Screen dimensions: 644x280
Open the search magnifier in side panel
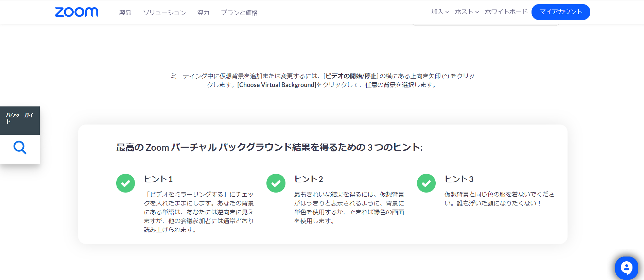pos(20,148)
